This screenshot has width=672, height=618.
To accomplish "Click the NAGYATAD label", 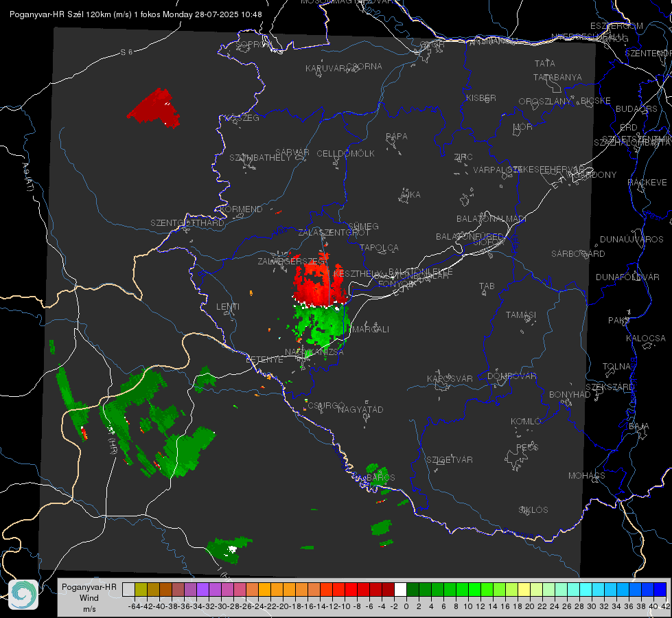I will click(x=360, y=410).
